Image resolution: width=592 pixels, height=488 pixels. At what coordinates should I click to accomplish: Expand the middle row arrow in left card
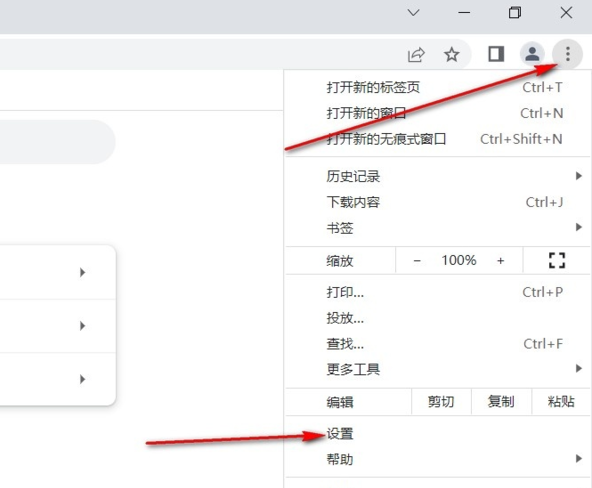(82, 326)
